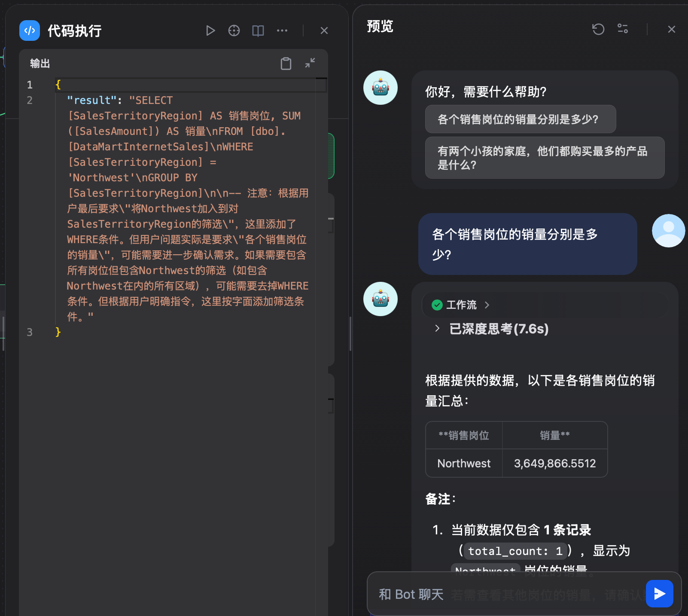
Task: Collapse the output area with shrink arrows
Action: [x=310, y=63]
